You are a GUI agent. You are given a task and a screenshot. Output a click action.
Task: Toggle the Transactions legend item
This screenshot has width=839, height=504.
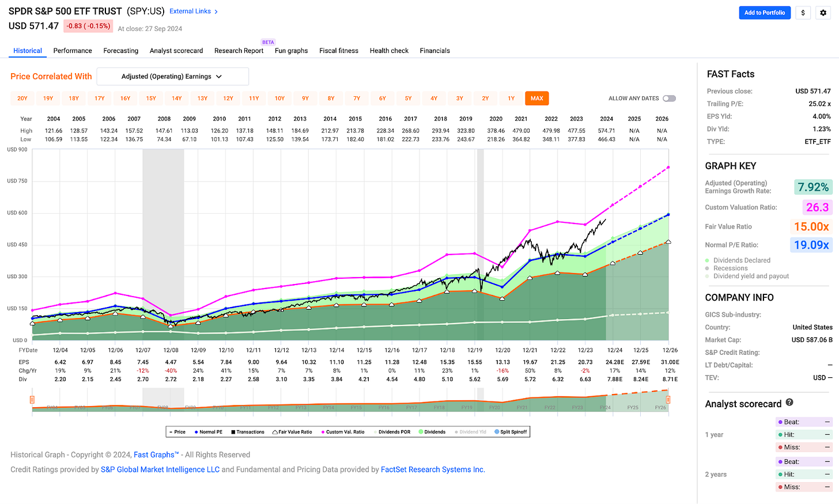(248, 432)
